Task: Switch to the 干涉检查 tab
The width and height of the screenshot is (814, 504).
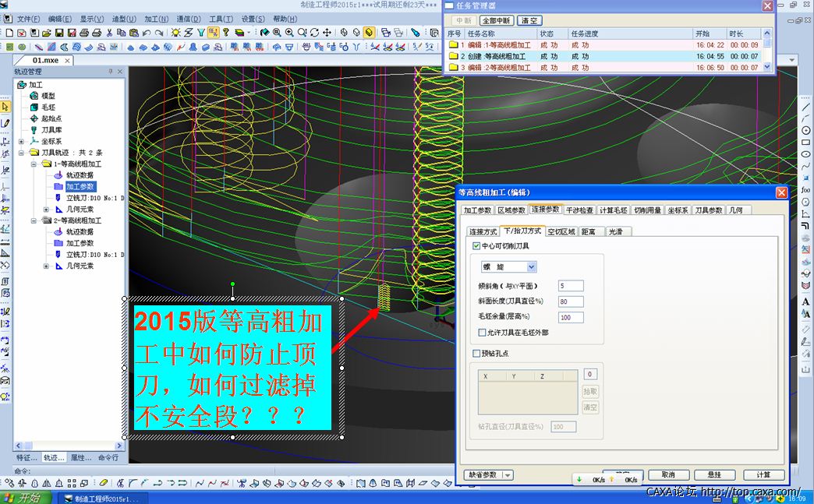Action: (x=579, y=210)
